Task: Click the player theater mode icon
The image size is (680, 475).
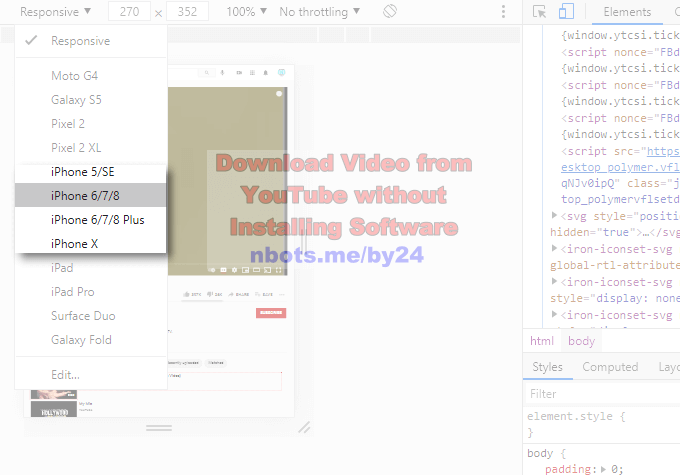Action: (x=256, y=270)
